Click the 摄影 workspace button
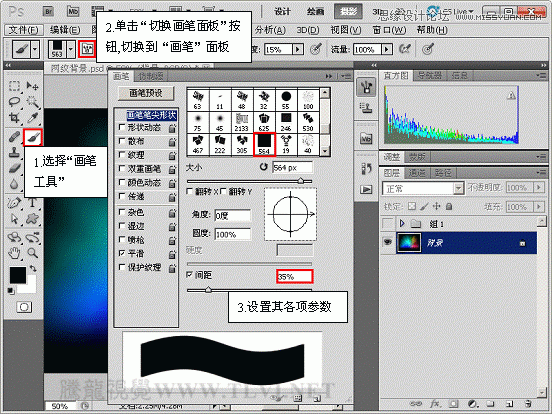552x414 pixels. click(349, 12)
